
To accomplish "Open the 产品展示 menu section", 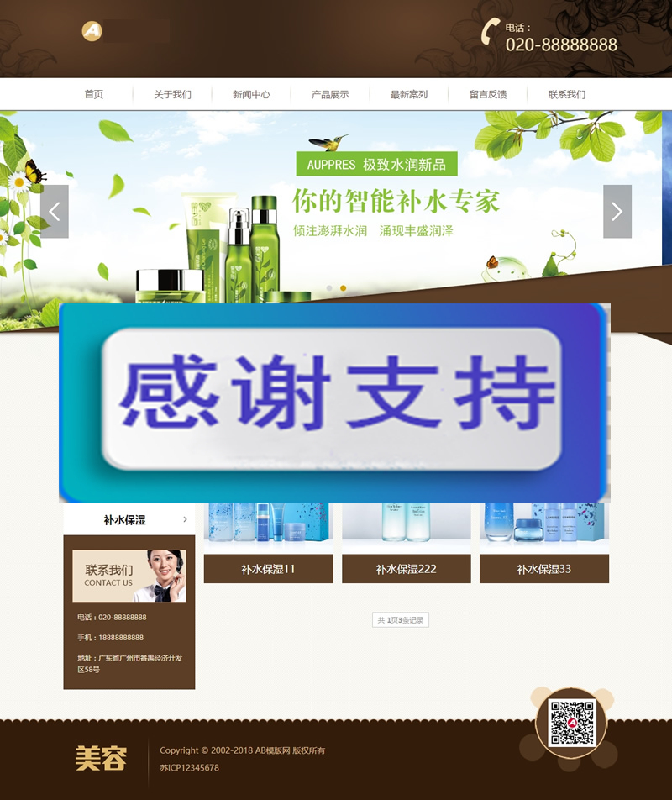I will pyautogui.click(x=330, y=94).
